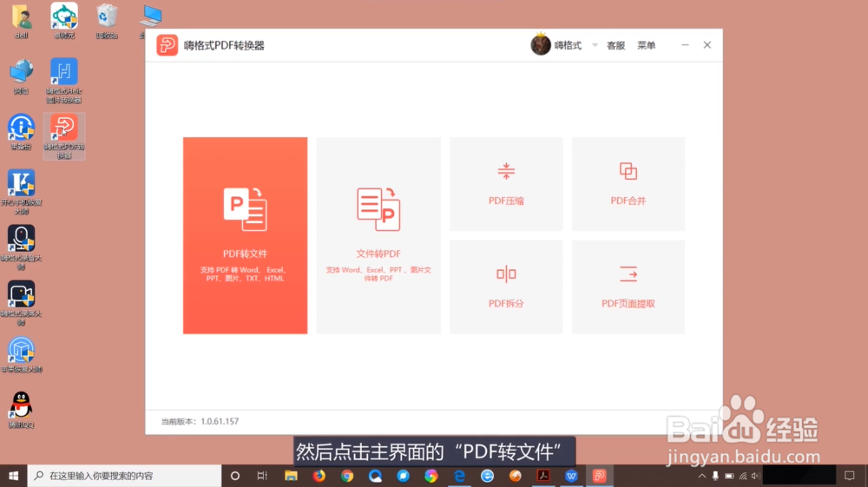868x487 pixels.
Task: Select the recycle bin desktop icon
Action: pyautogui.click(x=107, y=22)
